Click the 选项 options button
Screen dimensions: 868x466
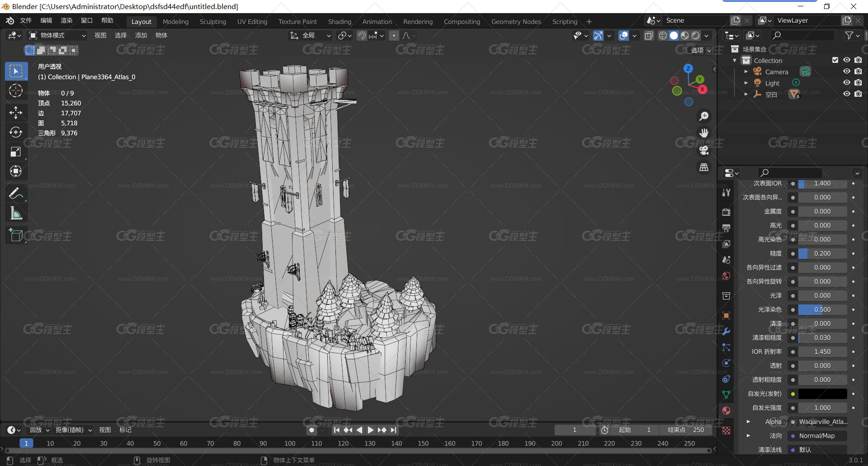[701, 50]
